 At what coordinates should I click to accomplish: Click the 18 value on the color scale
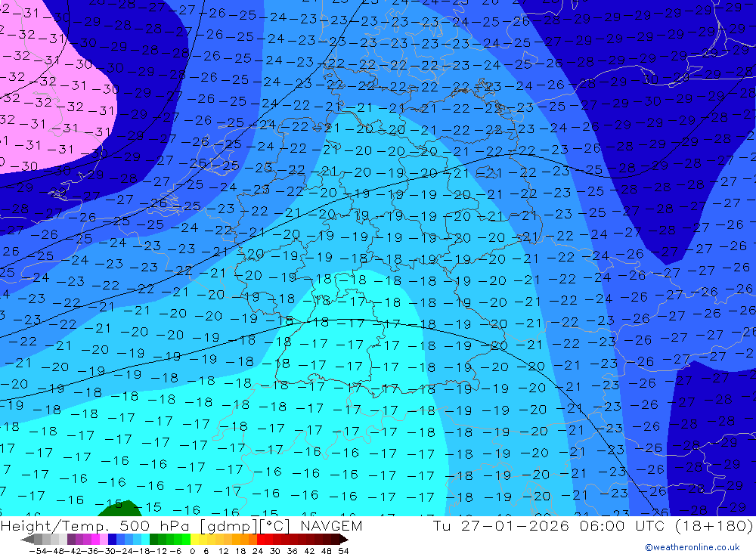pos(241,551)
